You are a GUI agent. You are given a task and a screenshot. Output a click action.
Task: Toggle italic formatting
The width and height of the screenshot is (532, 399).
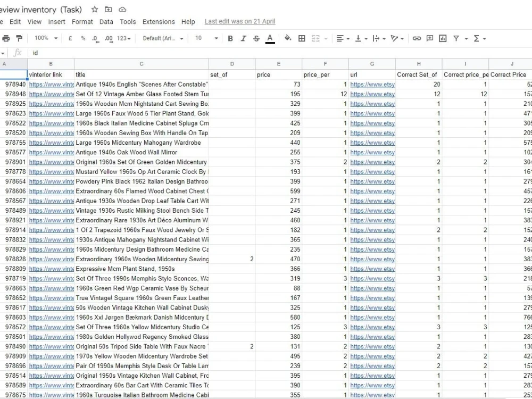point(243,38)
